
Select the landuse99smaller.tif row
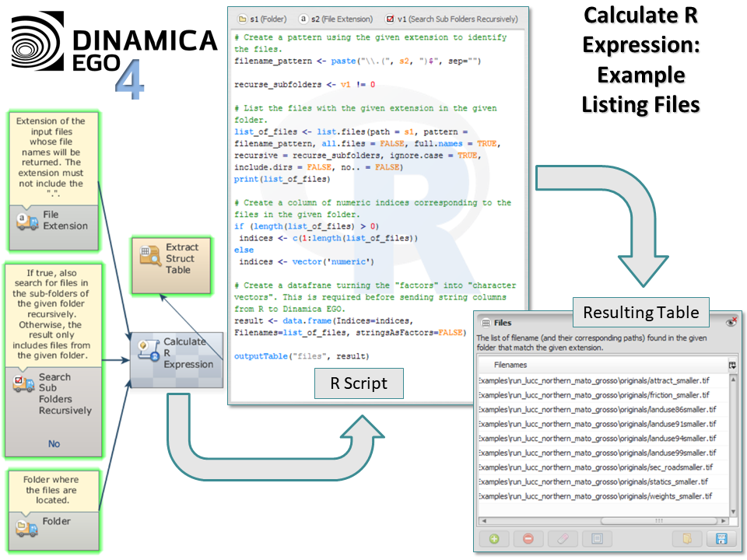coord(602,453)
